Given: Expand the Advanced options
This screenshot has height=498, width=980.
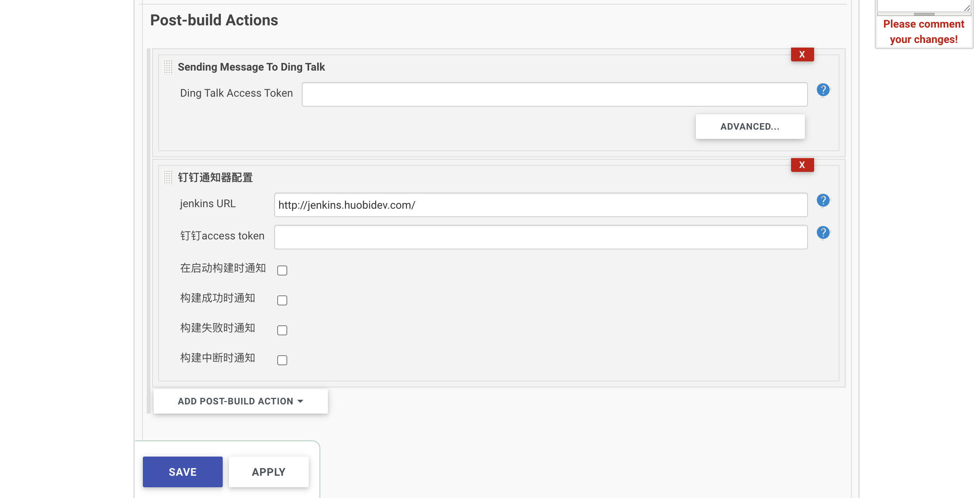Looking at the screenshot, I should (750, 126).
